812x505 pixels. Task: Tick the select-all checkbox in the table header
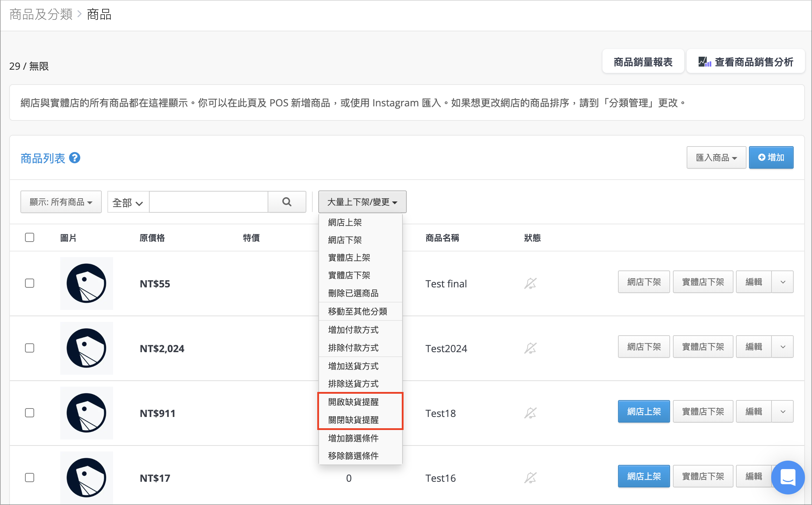click(30, 237)
